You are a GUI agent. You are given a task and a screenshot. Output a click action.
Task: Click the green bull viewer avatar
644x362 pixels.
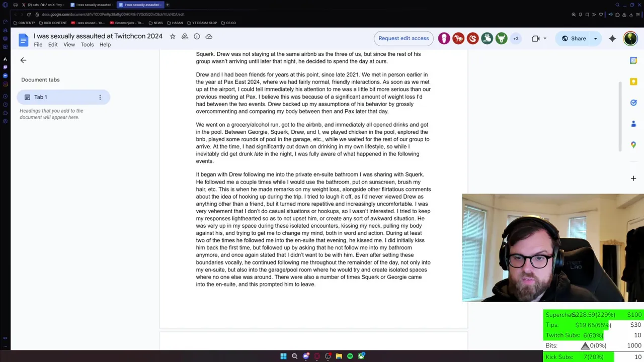501,39
